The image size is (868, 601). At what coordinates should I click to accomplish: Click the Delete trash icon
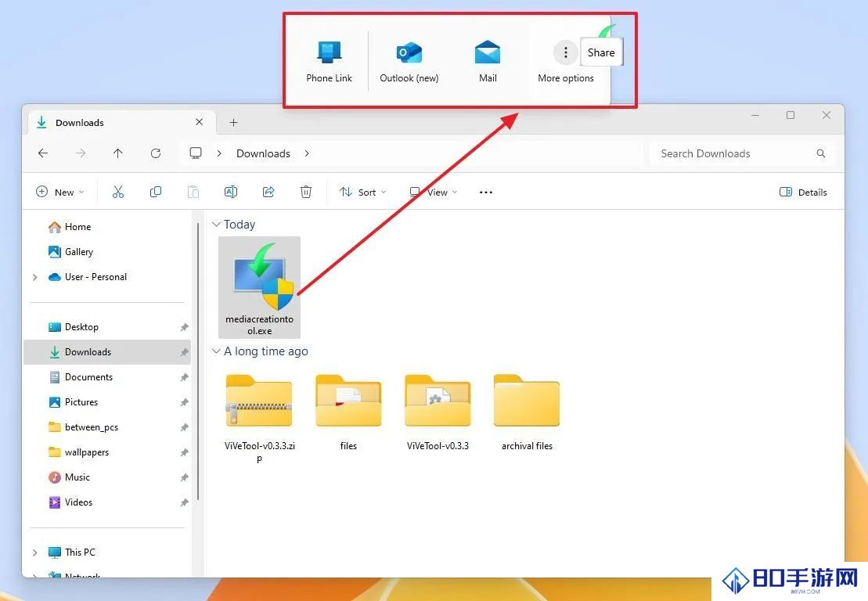click(x=305, y=192)
